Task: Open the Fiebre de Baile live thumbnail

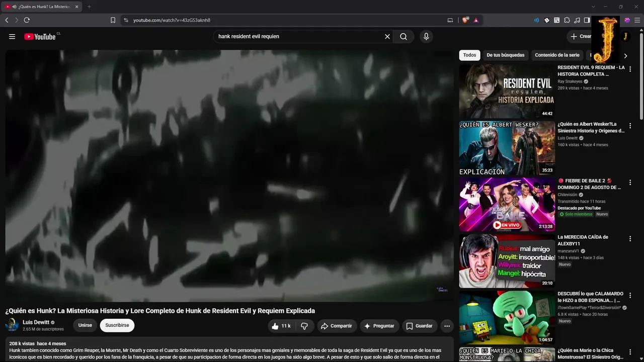Action: 507,205
